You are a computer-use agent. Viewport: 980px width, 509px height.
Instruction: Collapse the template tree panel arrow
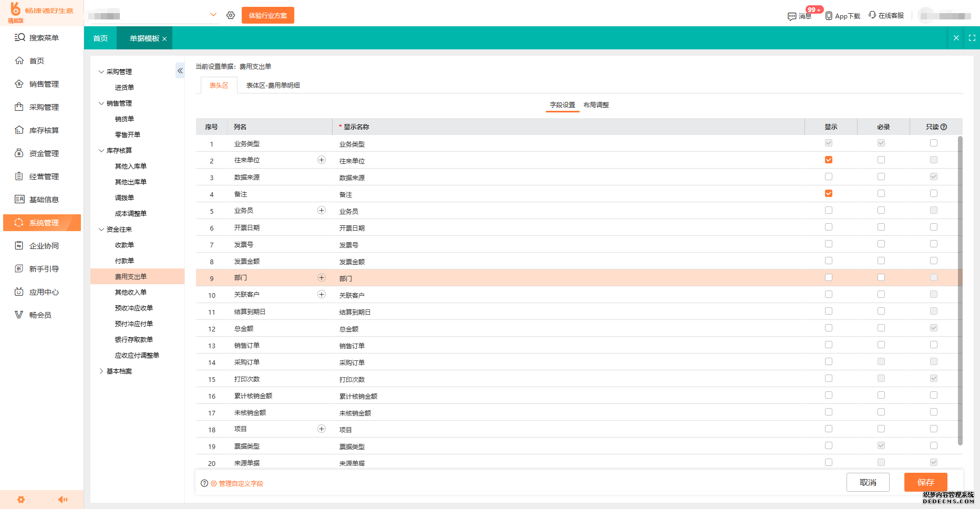pos(180,70)
